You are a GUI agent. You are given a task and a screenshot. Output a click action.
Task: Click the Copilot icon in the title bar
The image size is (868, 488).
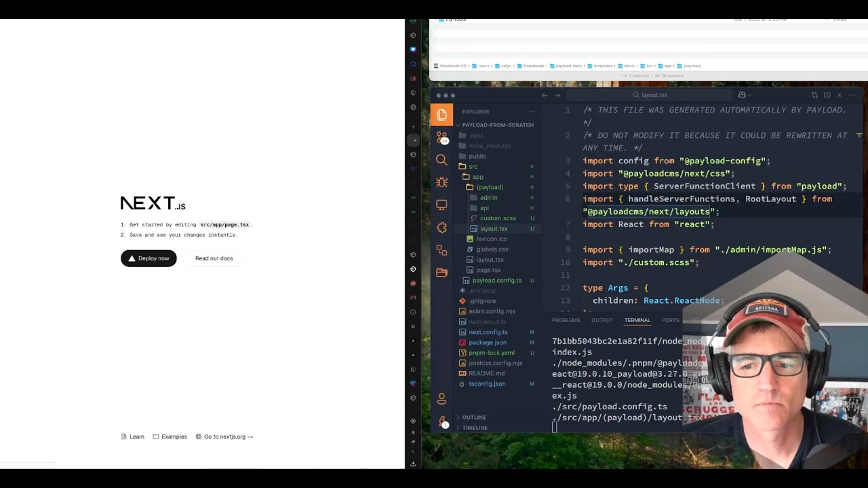point(742,95)
